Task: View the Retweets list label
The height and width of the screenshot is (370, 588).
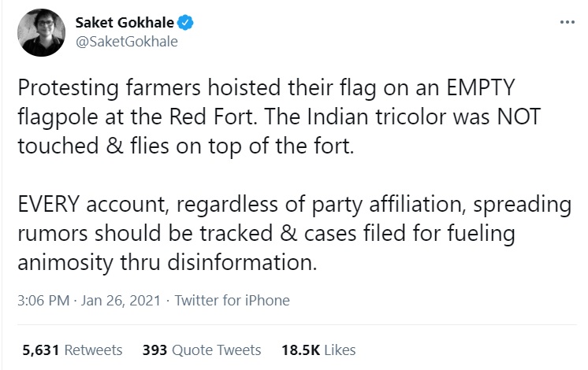Action: tap(92, 350)
